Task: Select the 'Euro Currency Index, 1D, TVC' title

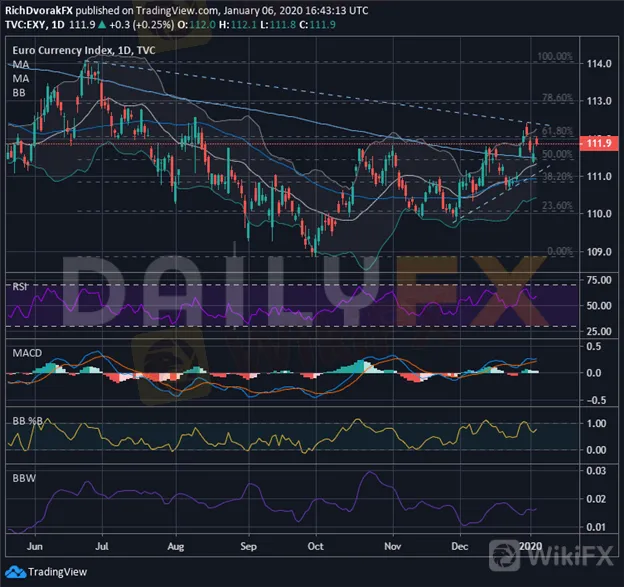Action: (x=84, y=50)
